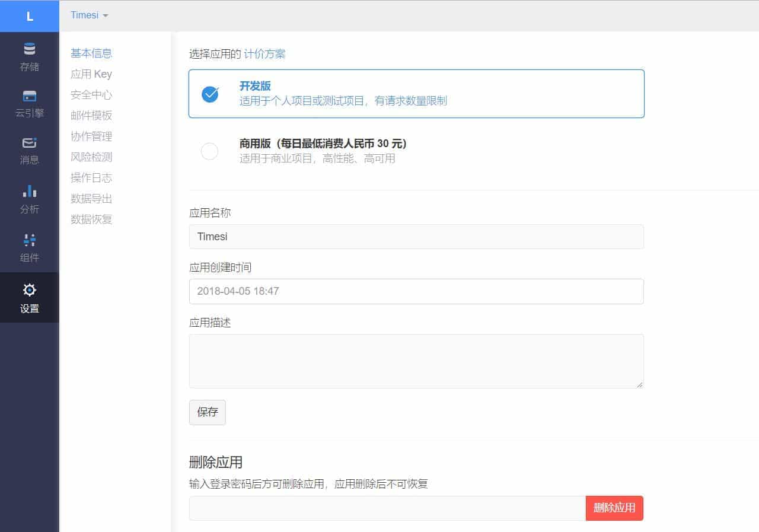Open the 存储 storage section
The height and width of the screenshot is (532, 759).
click(x=30, y=57)
